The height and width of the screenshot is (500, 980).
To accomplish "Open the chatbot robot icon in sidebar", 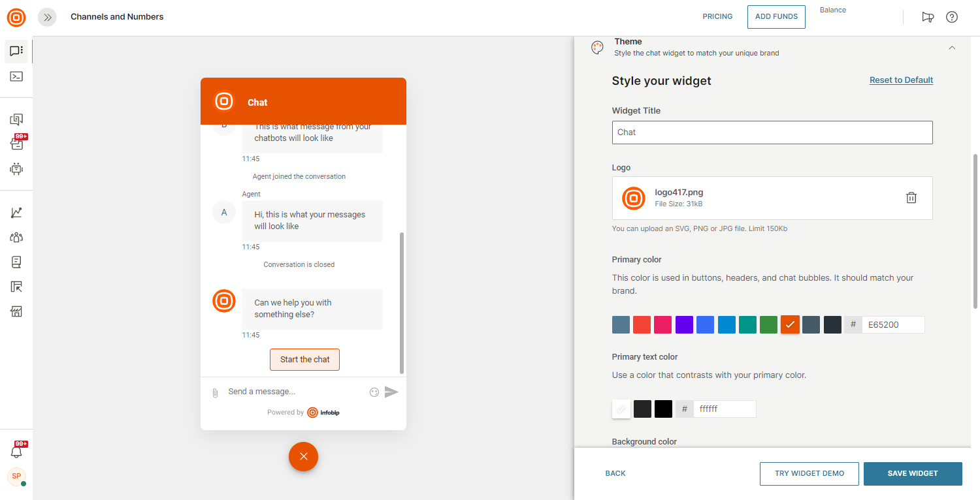I will tap(16, 168).
